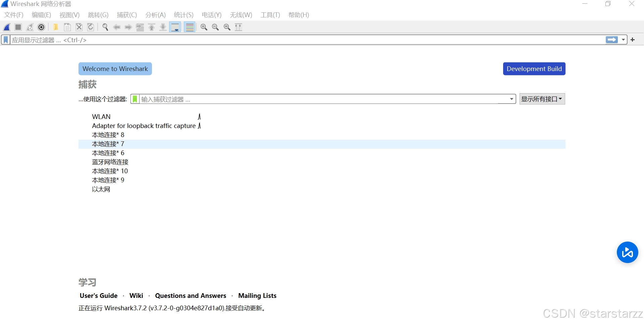
Task: Click into capture filter input field
Action: point(324,99)
